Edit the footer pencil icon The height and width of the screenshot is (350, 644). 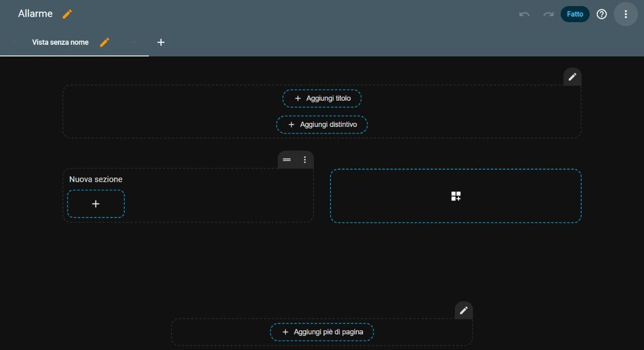[x=464, y=310]
